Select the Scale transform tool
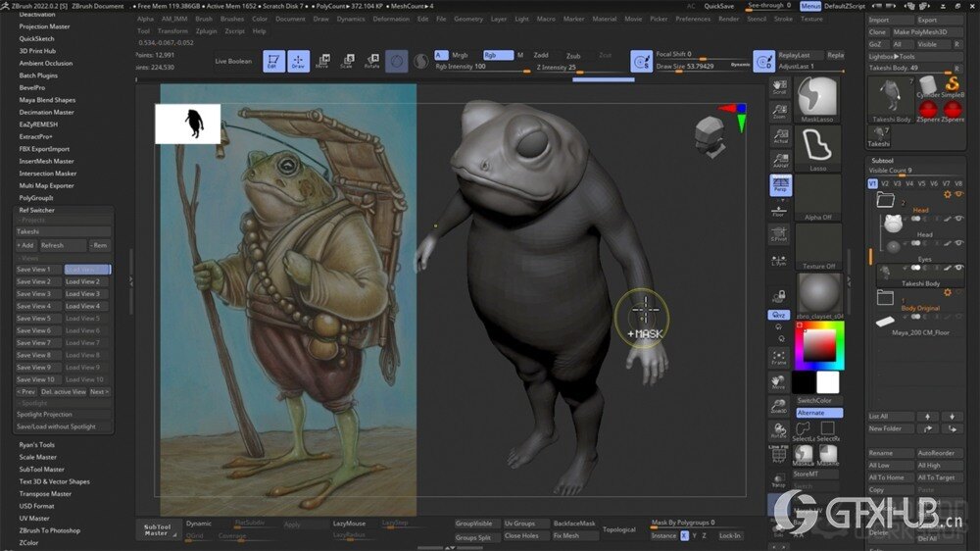This screenshot has width=980, height=551. click(x=347, y=62)
